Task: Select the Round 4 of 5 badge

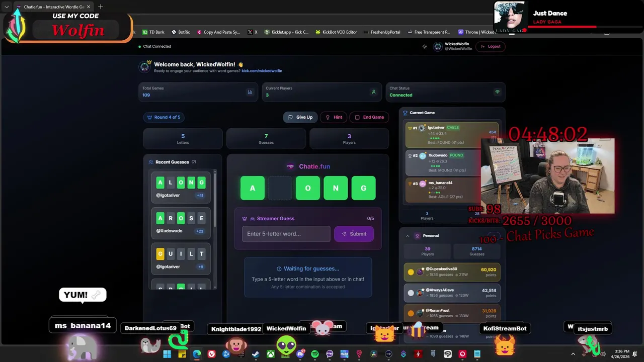Action: point(164,117)
